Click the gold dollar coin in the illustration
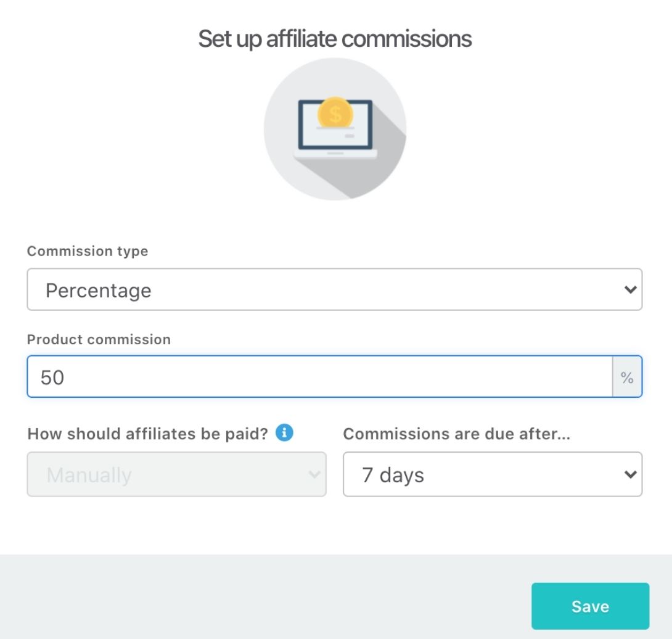672x639 pixels. [x=335, y=113]
